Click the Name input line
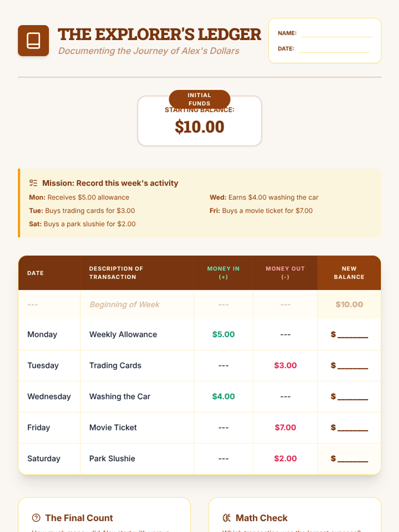The image size is (399, 532). (x=336, y=34)
